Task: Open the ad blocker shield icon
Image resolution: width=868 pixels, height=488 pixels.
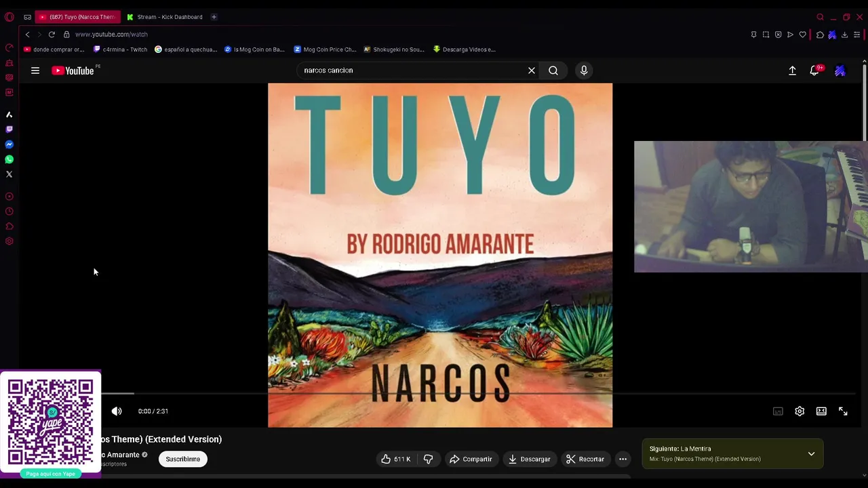Action: pos(778,35)
